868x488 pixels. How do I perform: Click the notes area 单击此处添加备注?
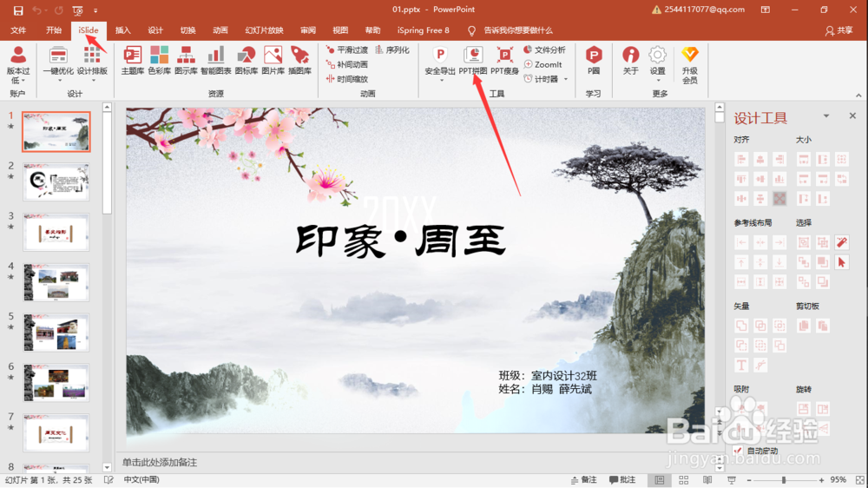(160, 462)
